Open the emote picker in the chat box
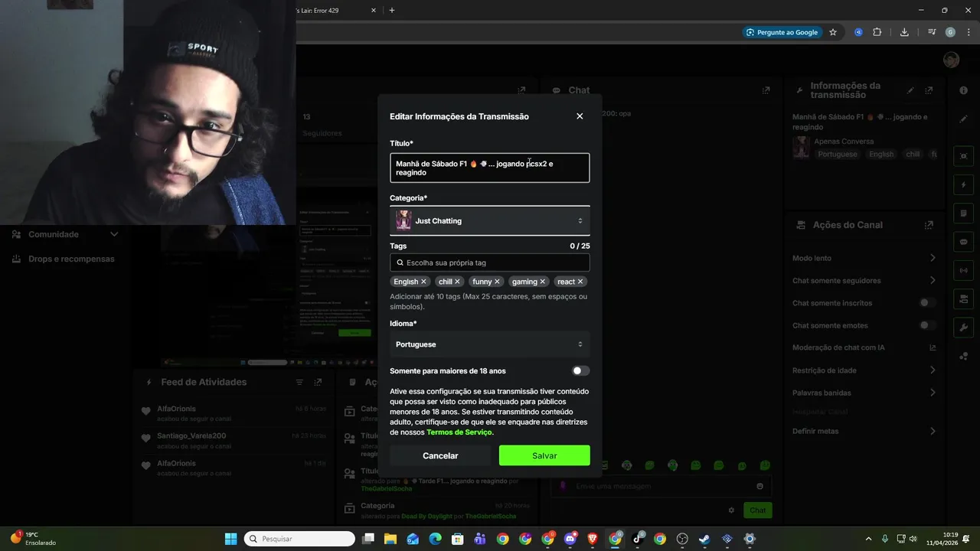The width and height of the screenshot is (980, 551). (759, 486)
